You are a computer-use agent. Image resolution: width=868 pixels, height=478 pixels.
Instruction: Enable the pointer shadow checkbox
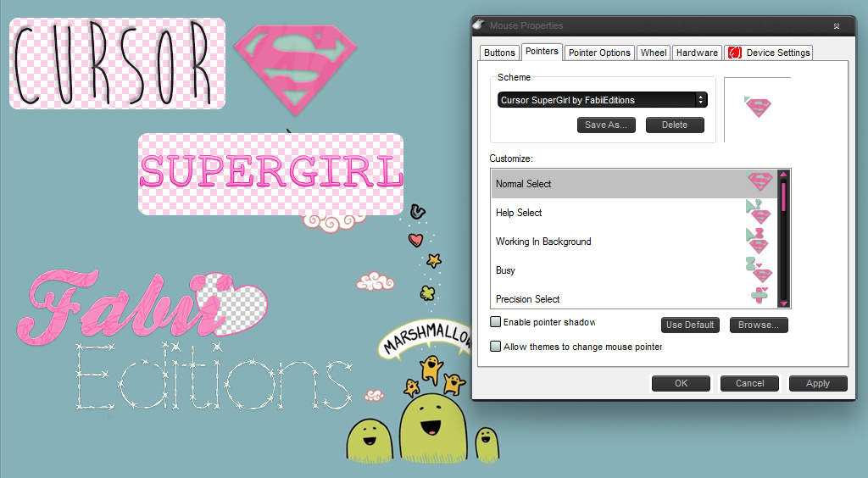[x=495, y=321]
